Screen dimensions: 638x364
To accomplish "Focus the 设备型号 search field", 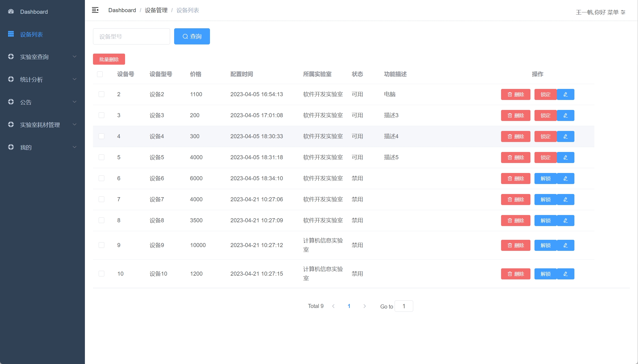I will coord(131,36).
